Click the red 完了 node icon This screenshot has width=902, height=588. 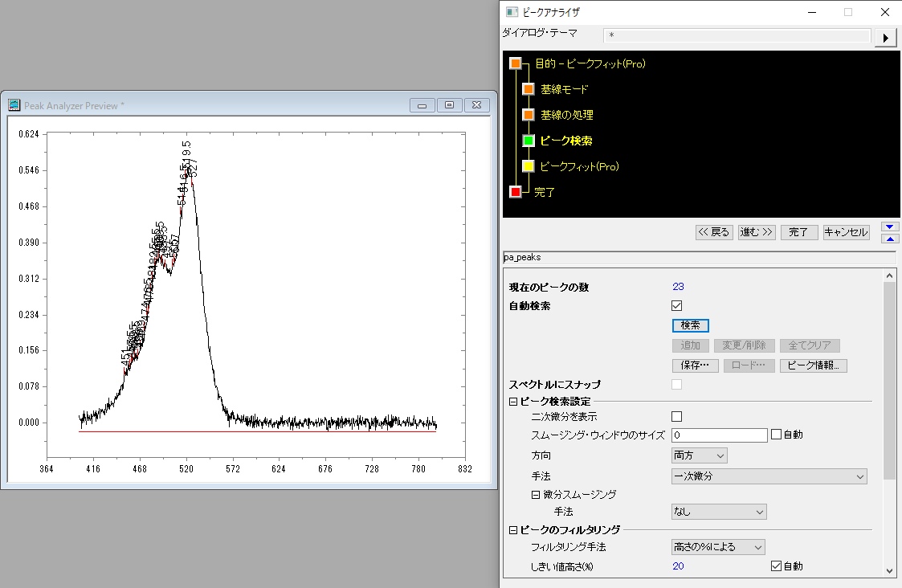516,192
